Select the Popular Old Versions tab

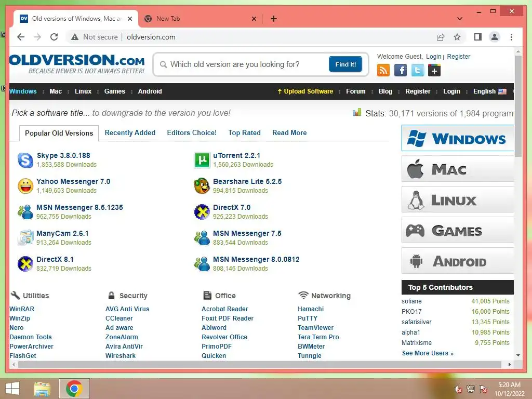pos(59,133)
